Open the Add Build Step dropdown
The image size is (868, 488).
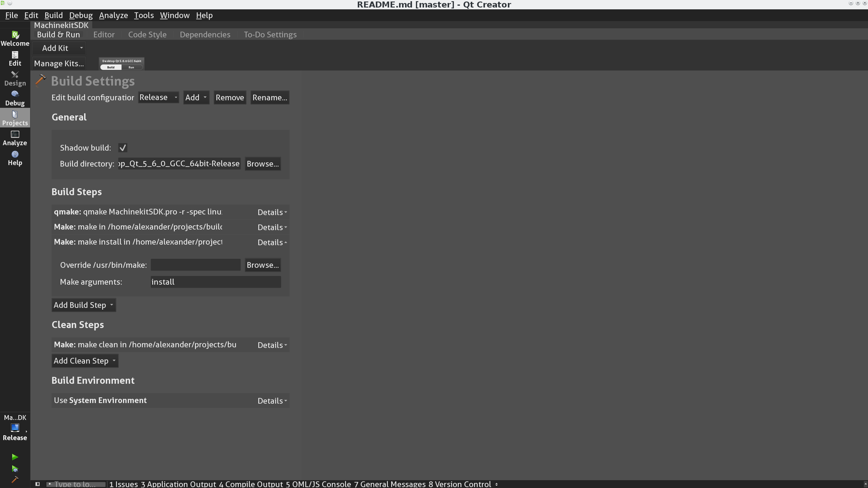[83, 305]
